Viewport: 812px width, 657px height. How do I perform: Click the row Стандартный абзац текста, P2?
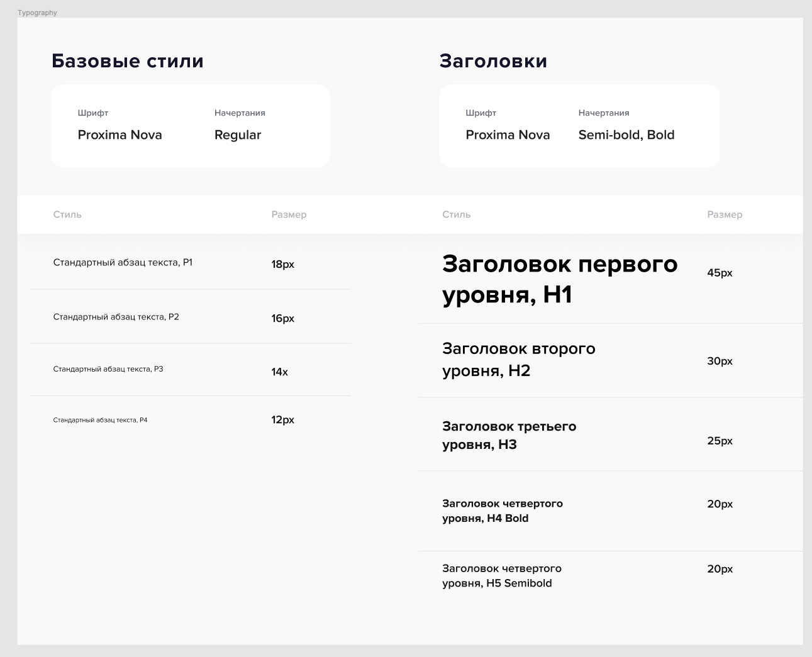point(116,317)
